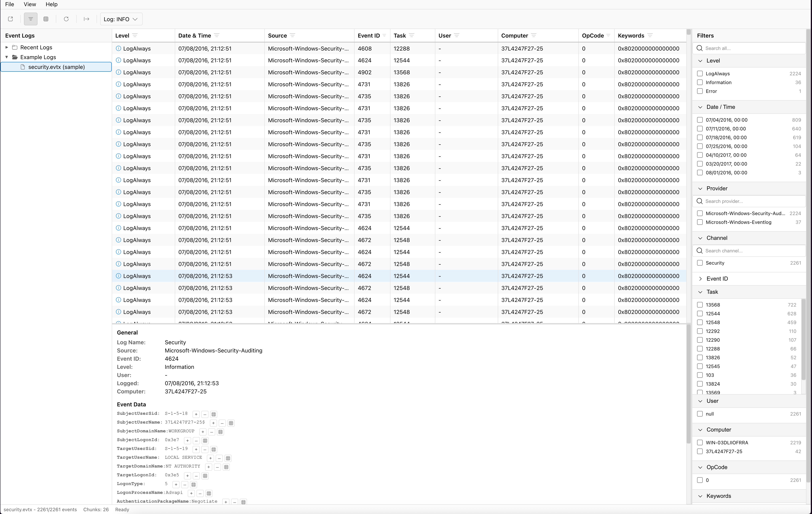812x514 pixels.
Task: Check the WIN-03DLIIOFRRA computer filter
Action: point(700,443)
